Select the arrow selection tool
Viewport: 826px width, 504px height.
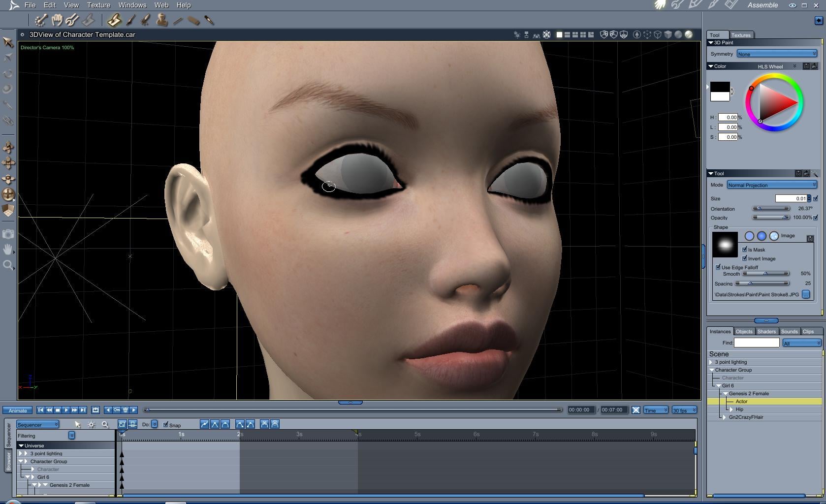pos(8,42)
